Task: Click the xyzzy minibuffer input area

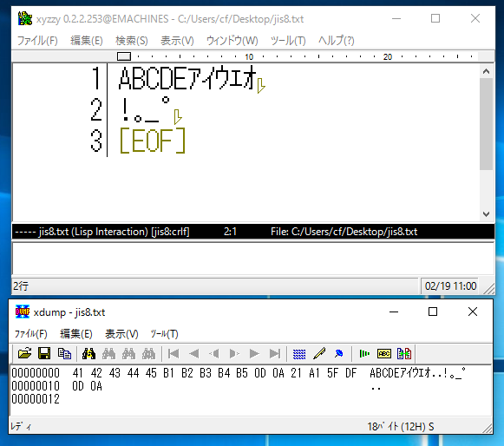Action: (x=253, y=259)
